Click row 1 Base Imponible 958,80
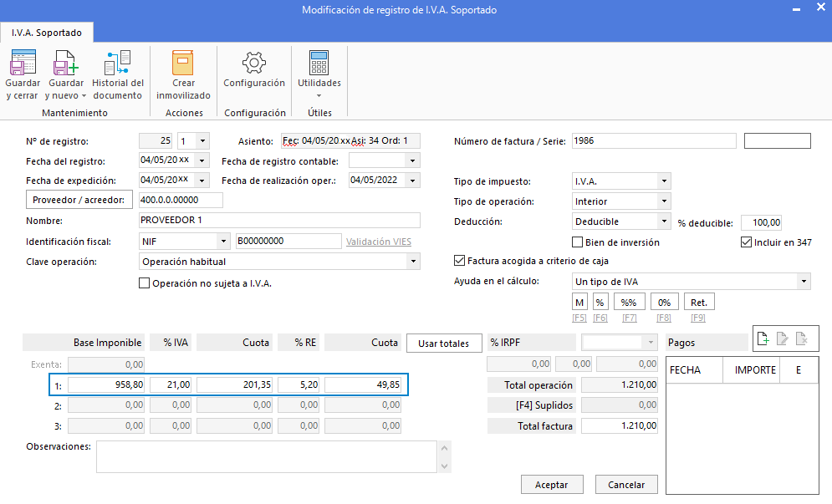Viewport: 832px width, 504px height. coord(106,384)
